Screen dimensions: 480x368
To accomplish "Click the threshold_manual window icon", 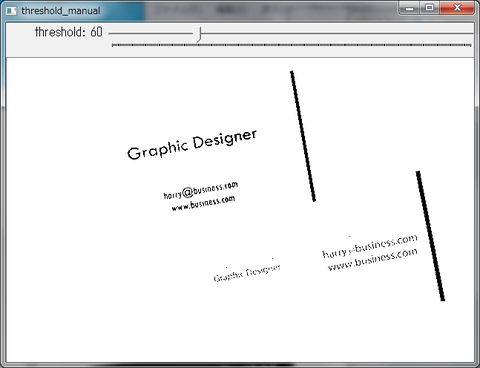I will click(x=11, y=11).
